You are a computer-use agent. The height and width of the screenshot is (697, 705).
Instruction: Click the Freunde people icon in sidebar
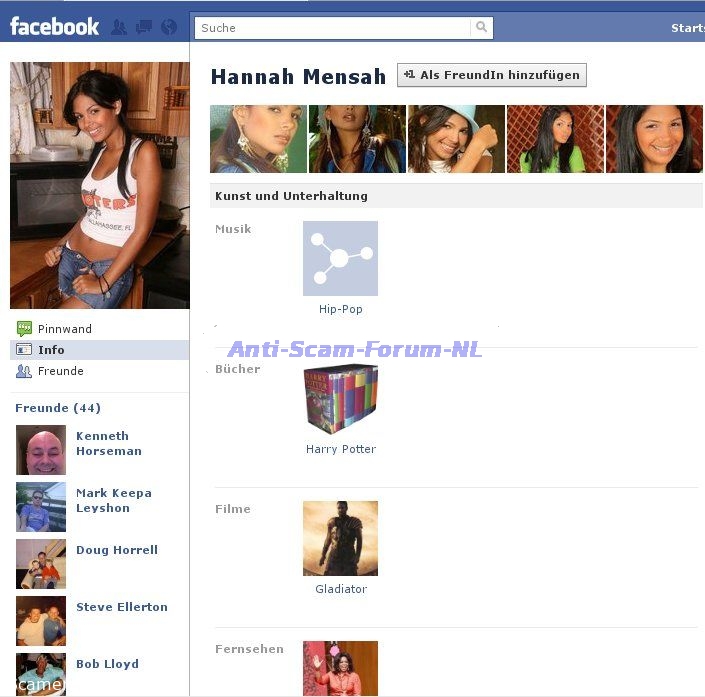[24, 371]
